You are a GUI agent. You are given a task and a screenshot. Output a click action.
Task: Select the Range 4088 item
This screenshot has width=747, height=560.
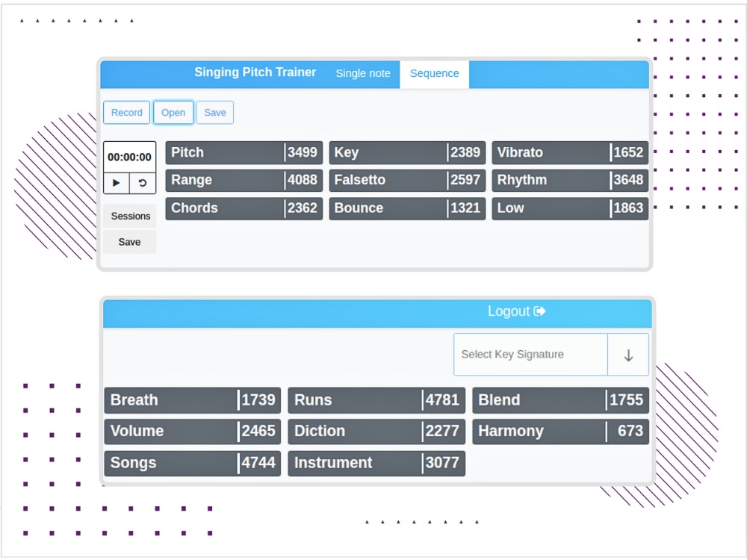244,181
